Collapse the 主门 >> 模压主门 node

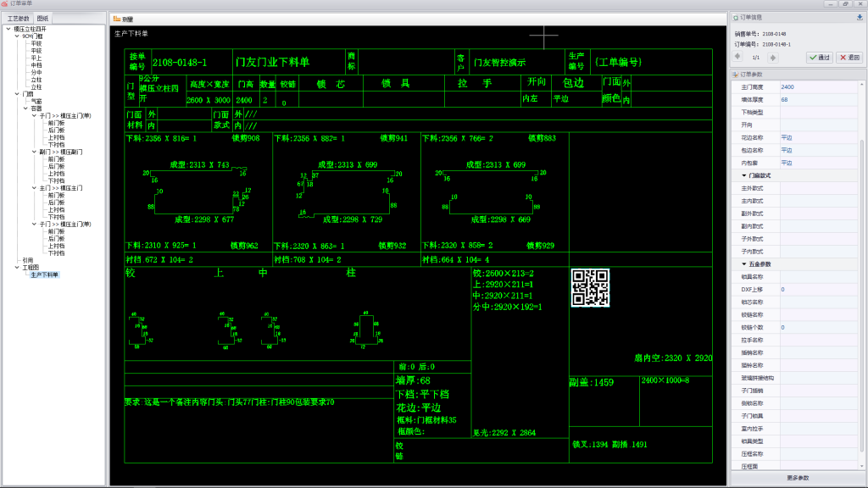point(34,188)
